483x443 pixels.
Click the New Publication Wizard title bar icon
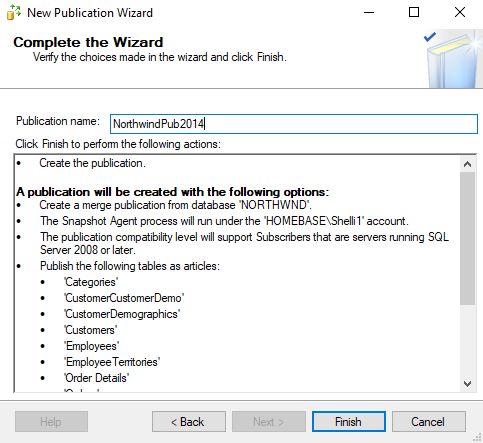13,12
